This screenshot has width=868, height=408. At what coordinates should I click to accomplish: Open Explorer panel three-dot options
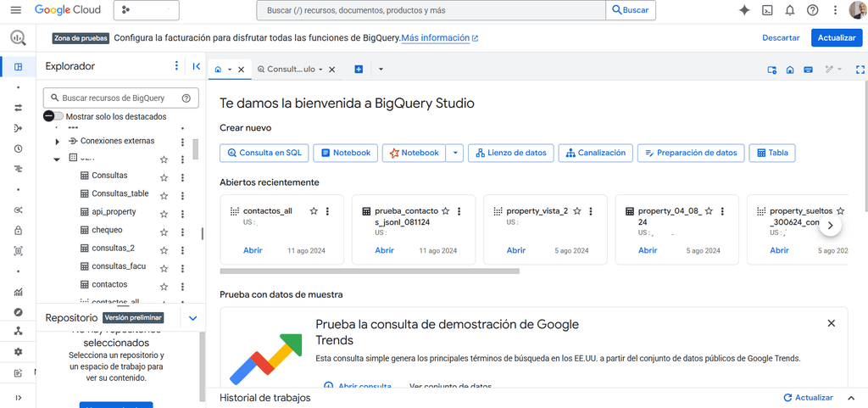tap(176, 66)
